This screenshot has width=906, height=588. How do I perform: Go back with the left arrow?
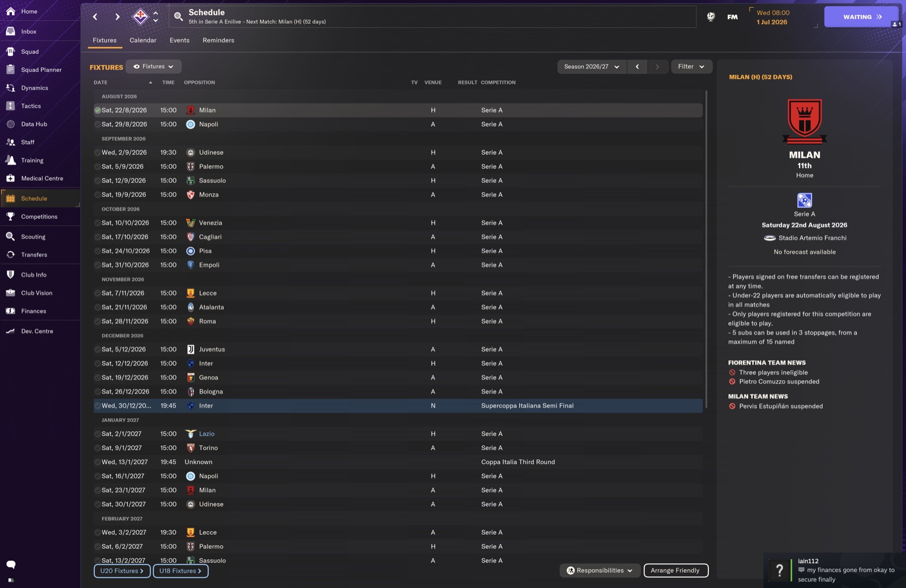coord(95,17)
